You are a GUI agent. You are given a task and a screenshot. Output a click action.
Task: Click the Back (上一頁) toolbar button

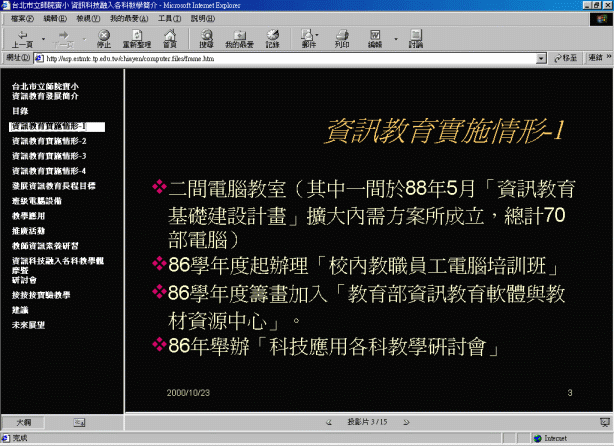[x=22, y=39]
